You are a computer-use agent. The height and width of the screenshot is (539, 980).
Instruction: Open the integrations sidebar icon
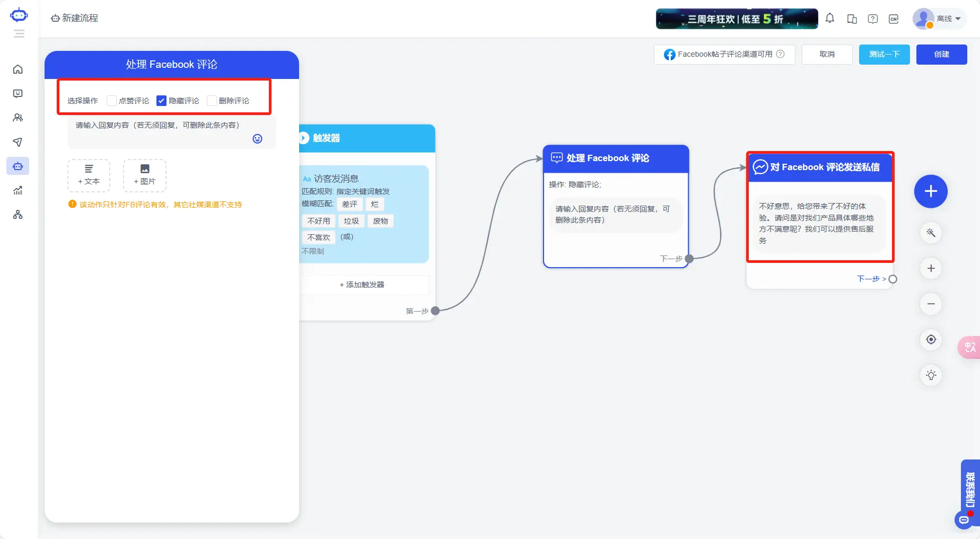pyautogui.click(x=18, y=215)
